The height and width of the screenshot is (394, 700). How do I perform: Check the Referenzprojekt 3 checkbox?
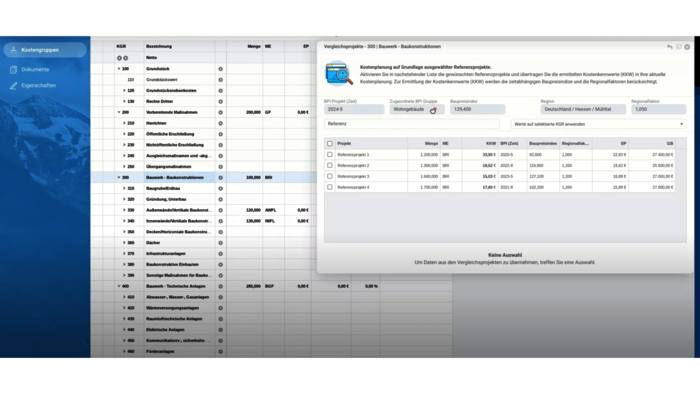pos(330,176)
